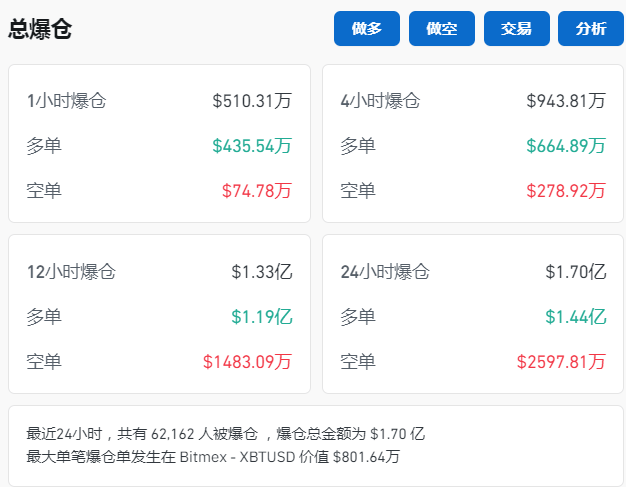Click the red $2597.81万 value
The height and width of the screenshot is (487, 626).
561,361
